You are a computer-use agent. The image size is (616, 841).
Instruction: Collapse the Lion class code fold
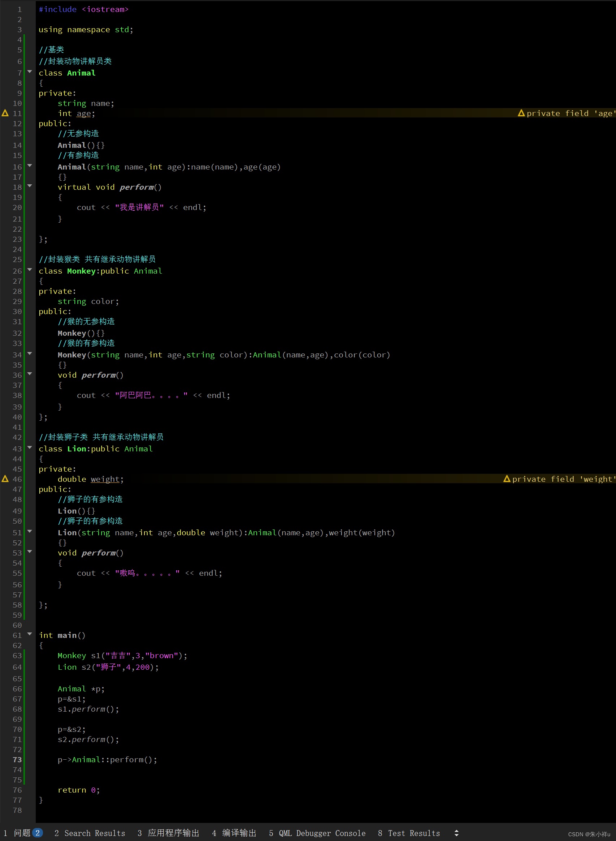point(30,448)
